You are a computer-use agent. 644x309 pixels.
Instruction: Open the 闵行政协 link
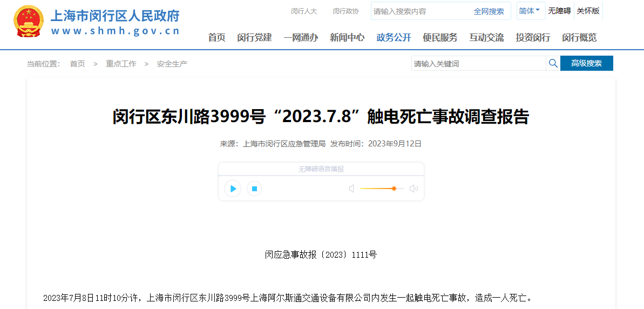coord(345,11)
